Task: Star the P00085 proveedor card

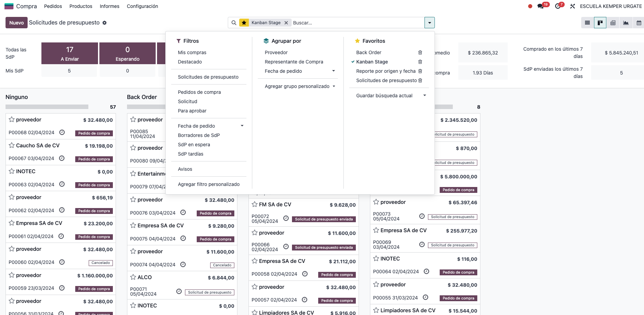Action: click(133, 119)
